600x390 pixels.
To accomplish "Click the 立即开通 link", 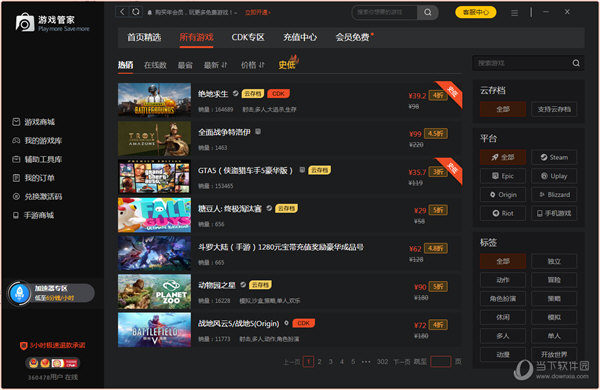I will (257, 13).
